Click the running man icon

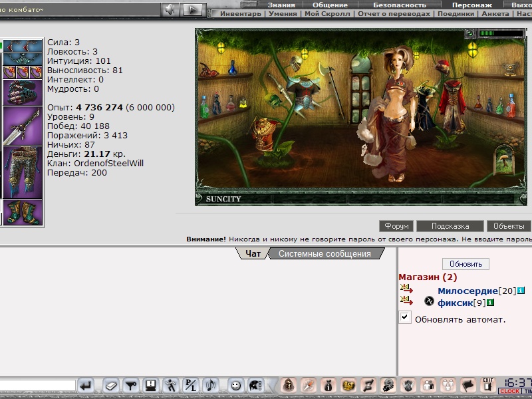point(171,386)
